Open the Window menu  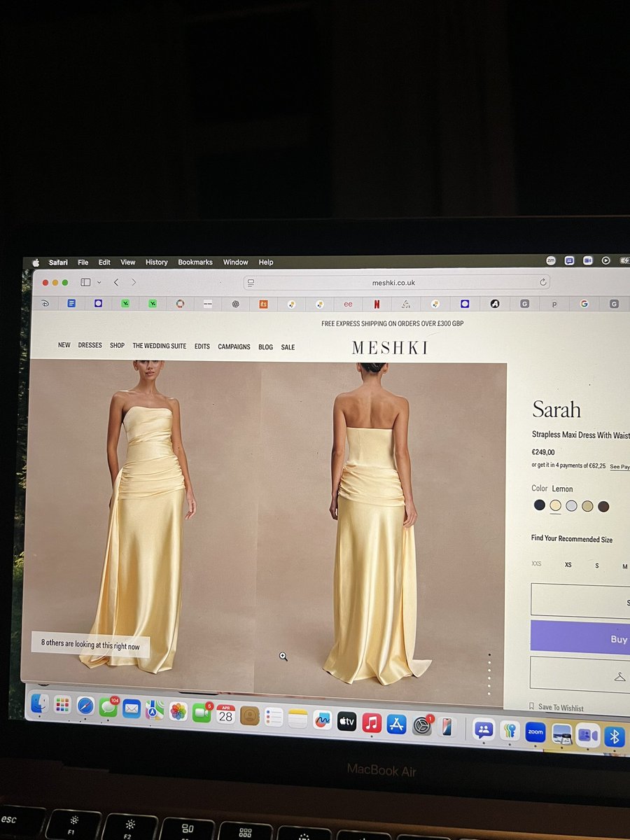235,262
